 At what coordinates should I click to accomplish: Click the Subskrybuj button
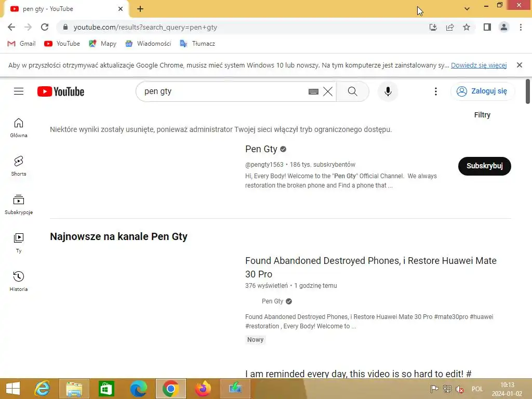tap(485, 166)
